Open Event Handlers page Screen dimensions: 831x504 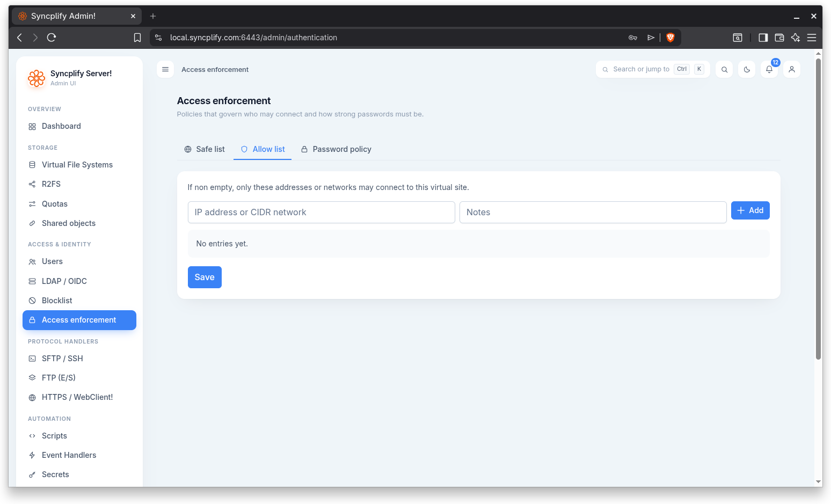coord(79,455)
